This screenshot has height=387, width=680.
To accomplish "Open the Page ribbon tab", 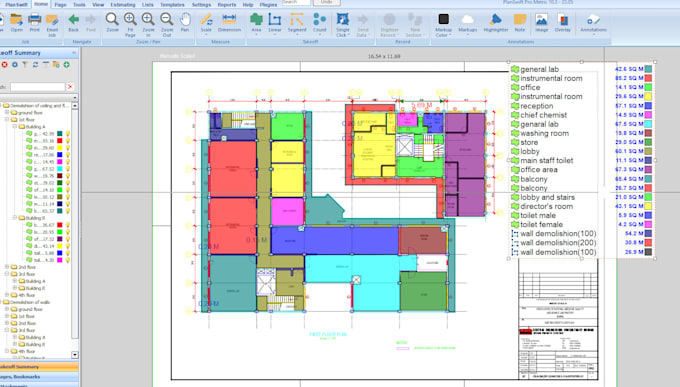I will pos(60,4).
